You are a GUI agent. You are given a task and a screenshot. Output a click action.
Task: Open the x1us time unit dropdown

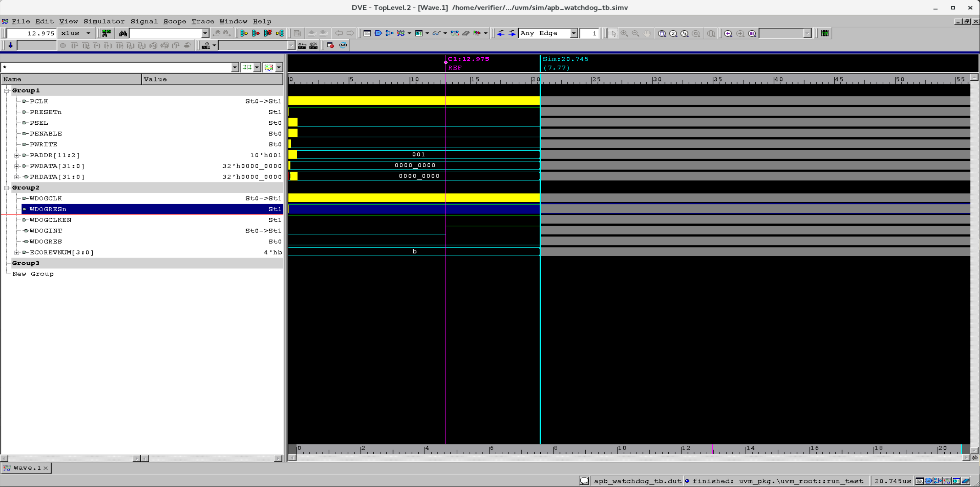tap(88, 34)
